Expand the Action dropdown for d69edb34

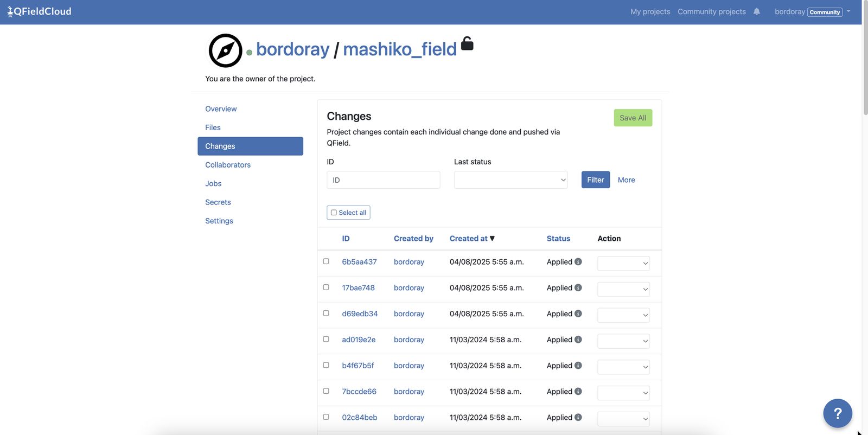pyautogui.click(x=623, y=315)
